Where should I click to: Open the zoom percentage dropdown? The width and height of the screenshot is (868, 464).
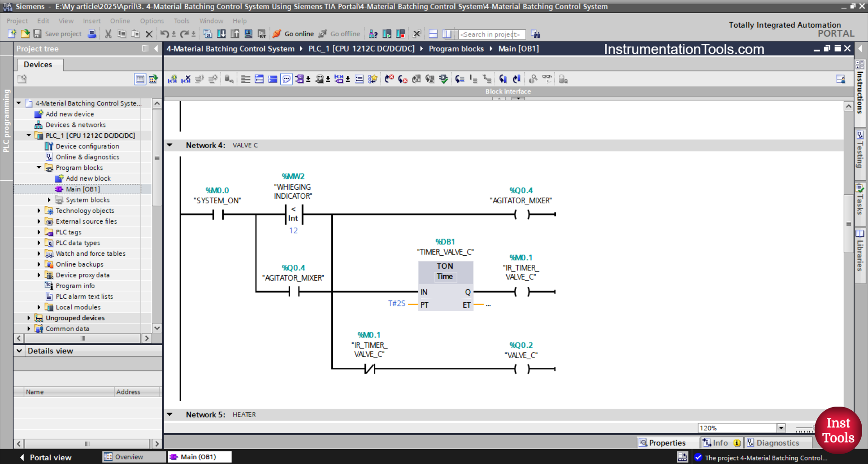pos(781,427)
